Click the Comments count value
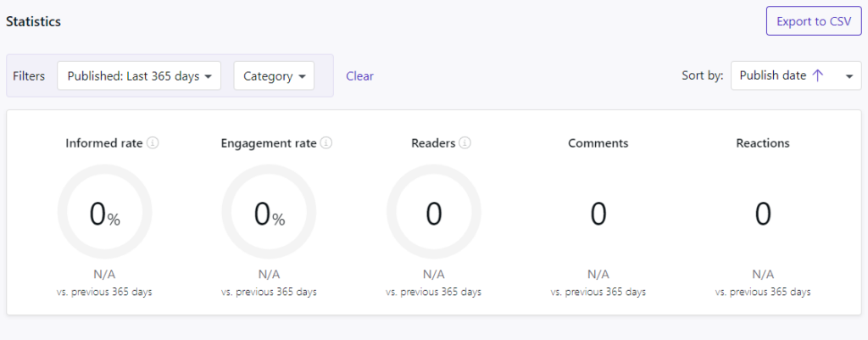 point(598,215)
